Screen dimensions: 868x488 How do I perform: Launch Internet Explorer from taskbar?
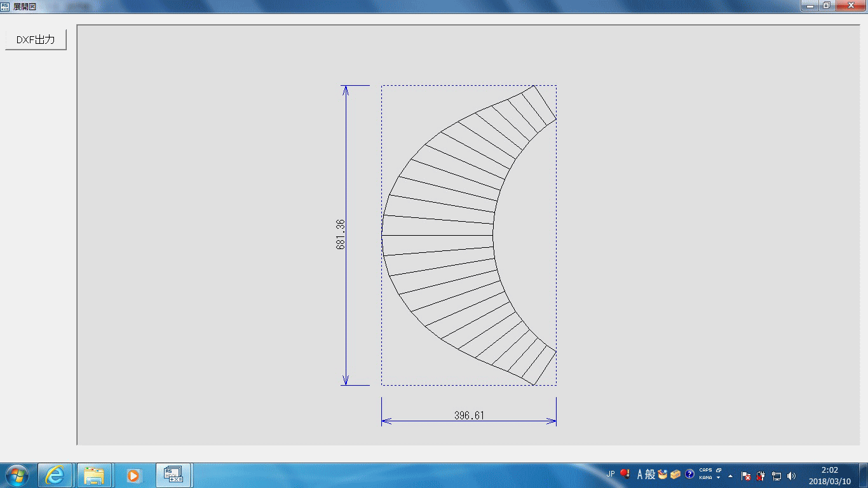tap(55, 475)
